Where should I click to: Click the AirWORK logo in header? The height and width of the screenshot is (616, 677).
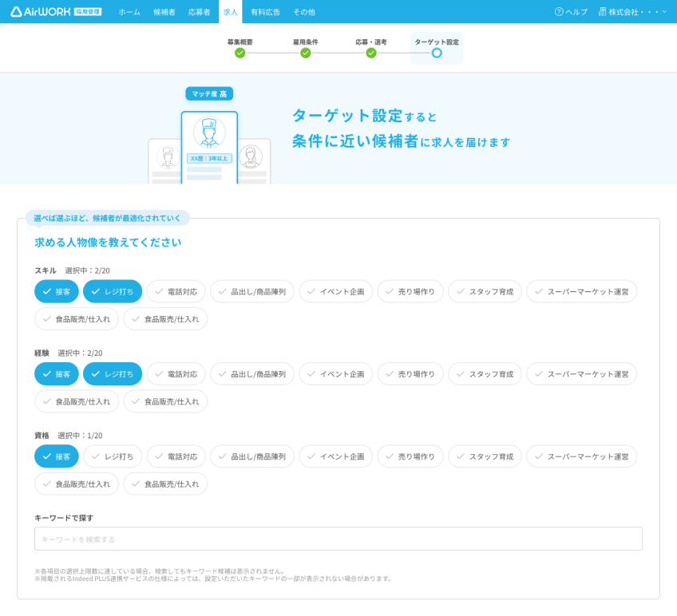point(56,12)
